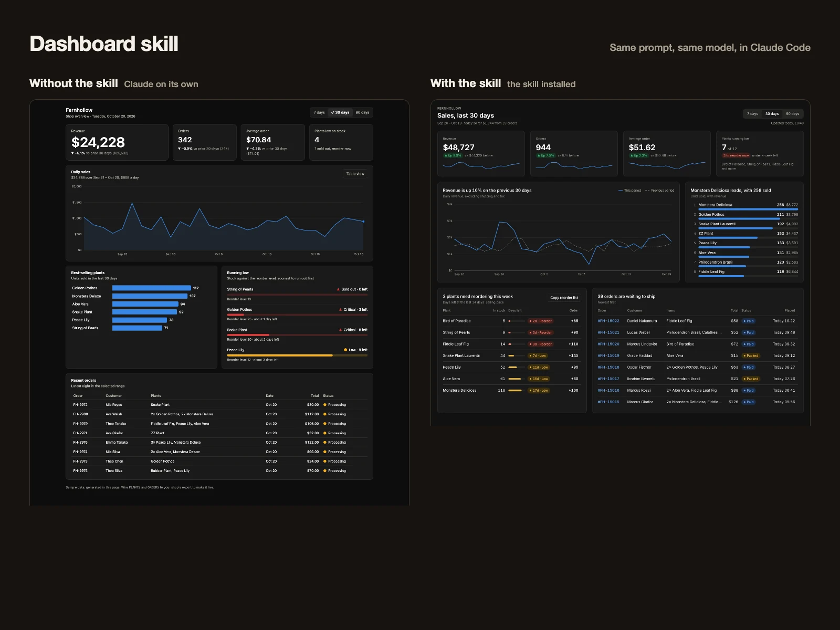The height and width of the screenshot is (630, 840).
Task: Select 90 days range in right dashboard
Action: point(792,113)
